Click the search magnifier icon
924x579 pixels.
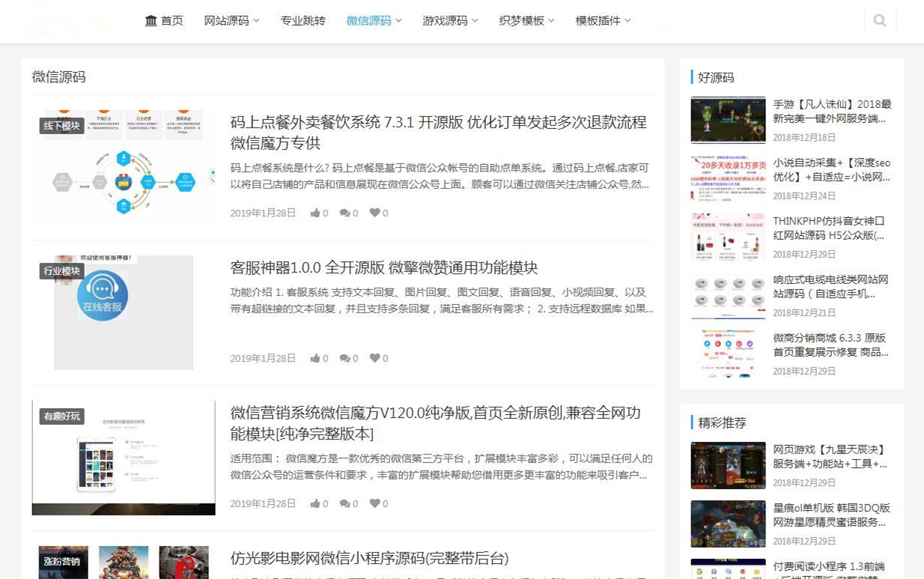880,21
